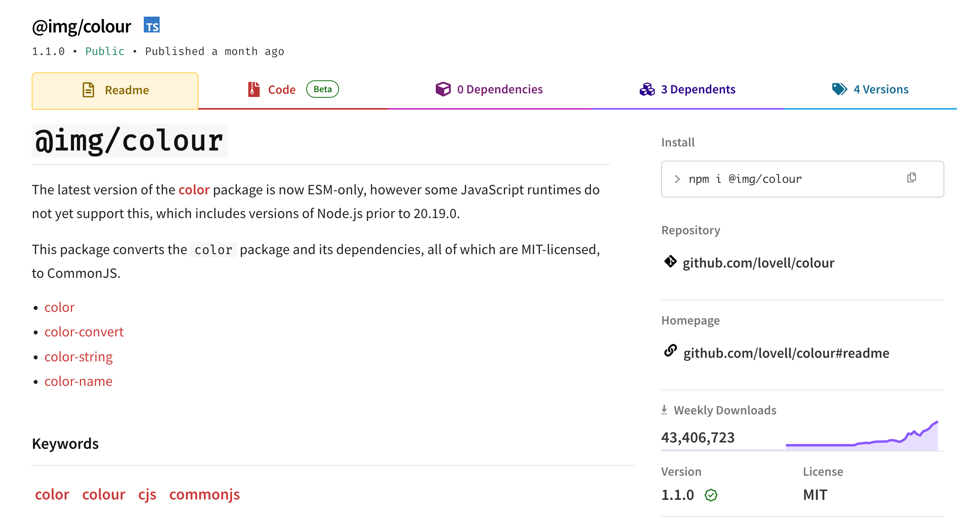Click the Versions tag icon
The image size is (980, 524).
(839, 89)
